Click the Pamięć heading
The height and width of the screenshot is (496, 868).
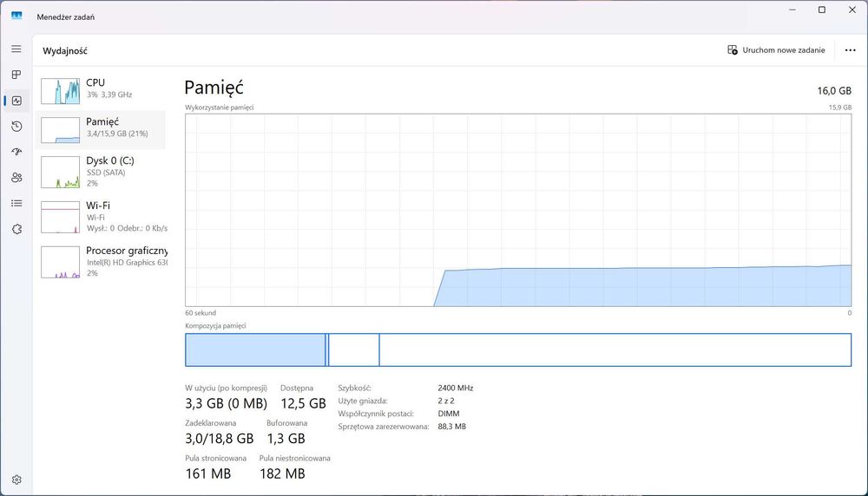coord(214,88)
